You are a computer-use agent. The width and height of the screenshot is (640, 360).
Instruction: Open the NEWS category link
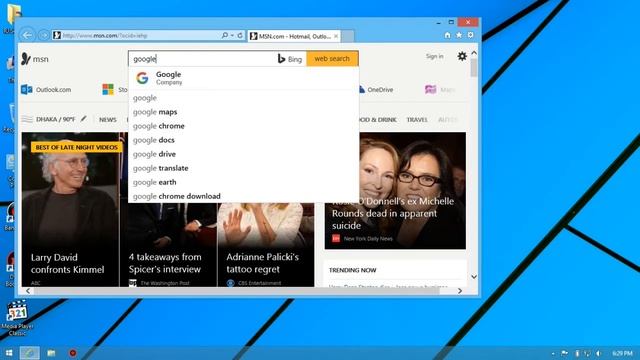108,120
